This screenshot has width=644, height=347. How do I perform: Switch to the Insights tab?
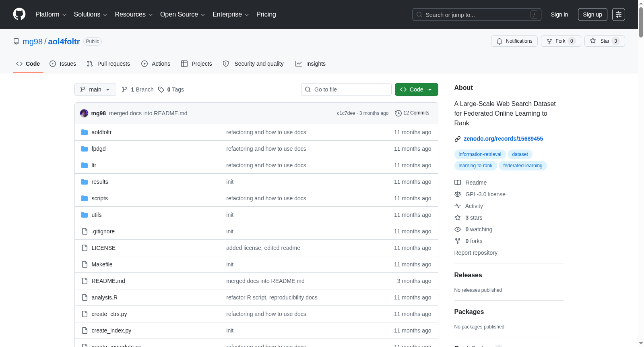(x=310, y=64)
